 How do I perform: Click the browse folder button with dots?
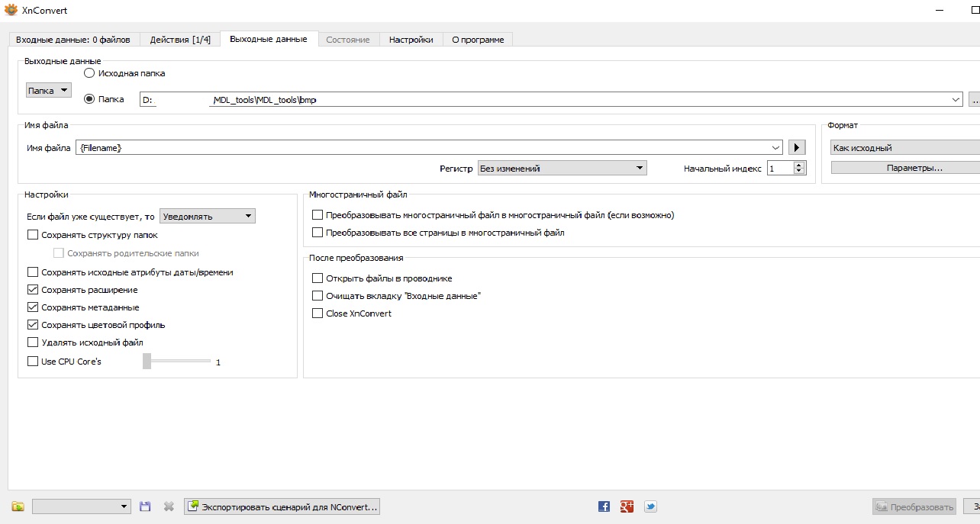[974, 99]
